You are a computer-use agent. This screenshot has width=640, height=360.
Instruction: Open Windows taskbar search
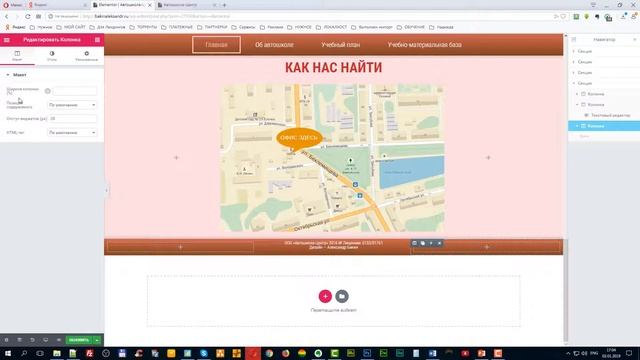point(24,353)
